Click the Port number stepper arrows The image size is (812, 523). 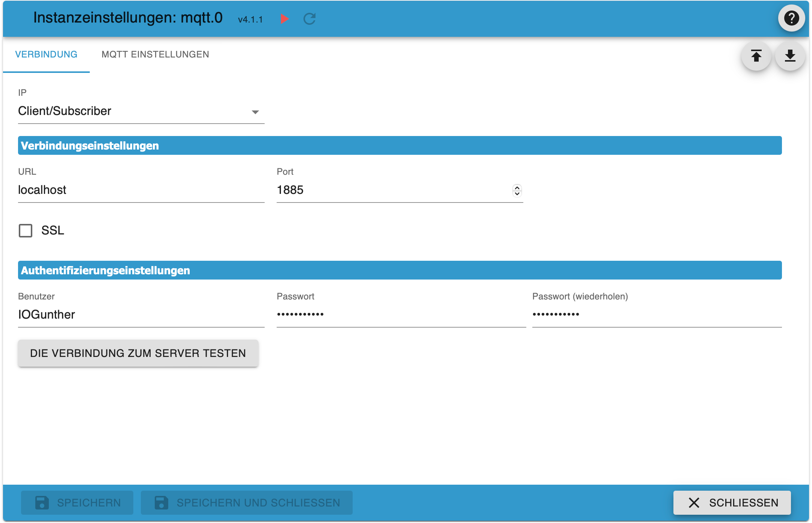(517, 190)
